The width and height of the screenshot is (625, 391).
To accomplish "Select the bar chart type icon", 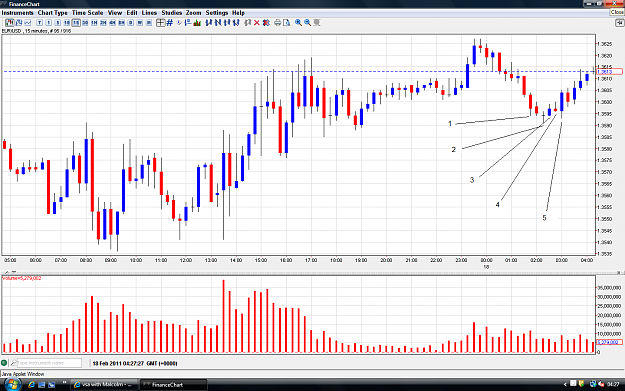I will [x=19, y=23].
